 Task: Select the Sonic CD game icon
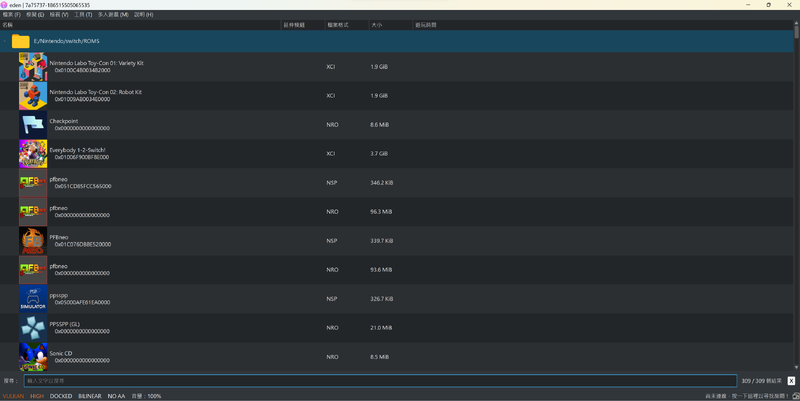33,357
